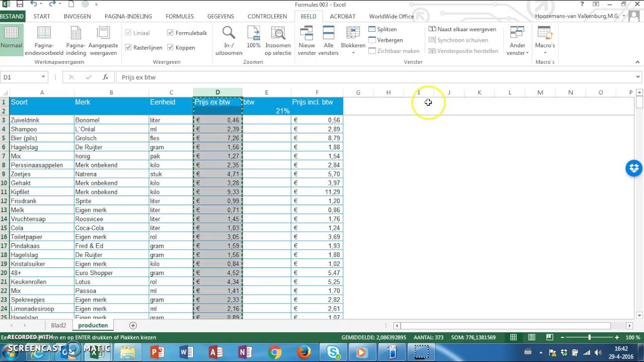
Task: Expand the formula bar
Action: (x=638, y=77)
